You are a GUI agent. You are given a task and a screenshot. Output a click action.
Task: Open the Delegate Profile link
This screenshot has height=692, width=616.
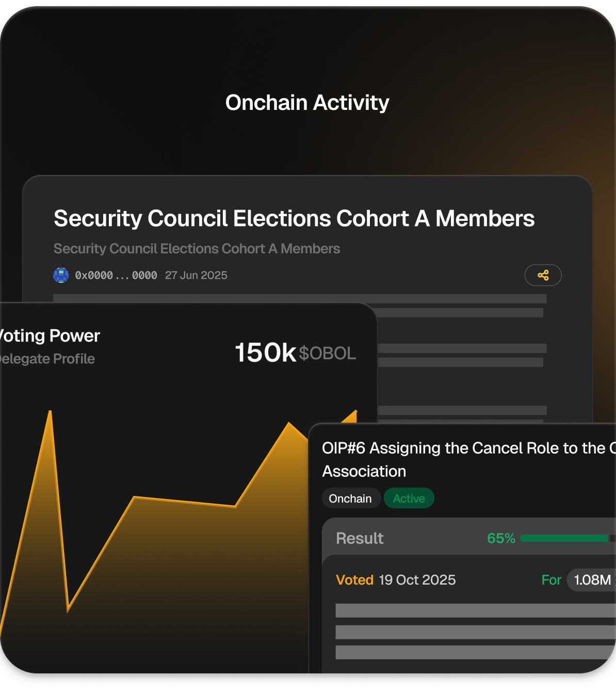pyautogui.click(x=47, y=359)
